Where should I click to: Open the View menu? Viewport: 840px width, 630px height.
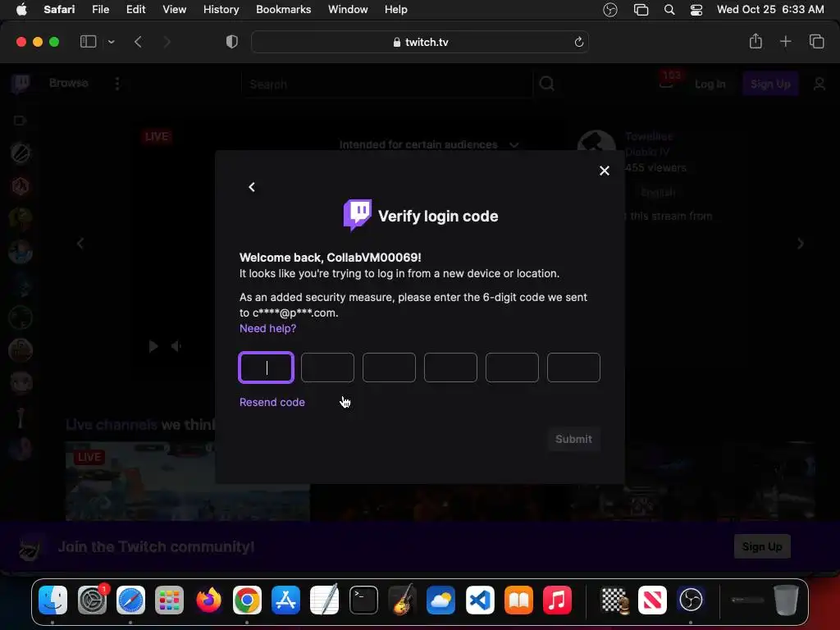[x=174, y=9]
